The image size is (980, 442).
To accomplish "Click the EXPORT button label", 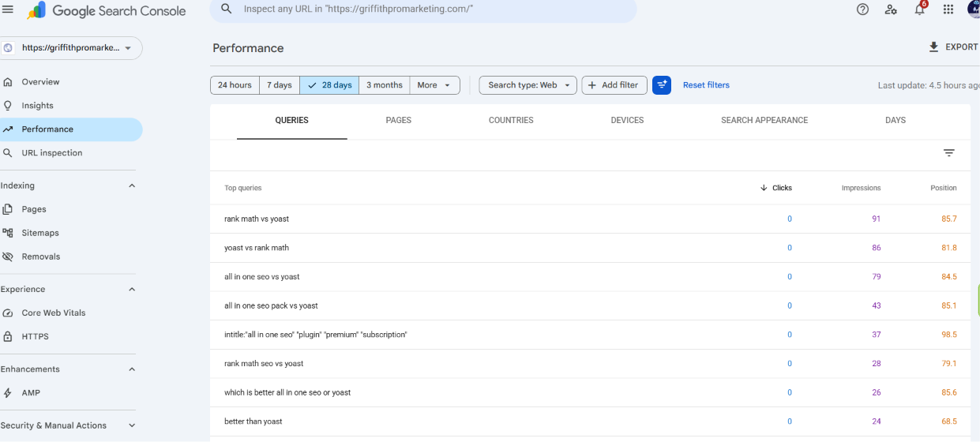I will (962, 47).
